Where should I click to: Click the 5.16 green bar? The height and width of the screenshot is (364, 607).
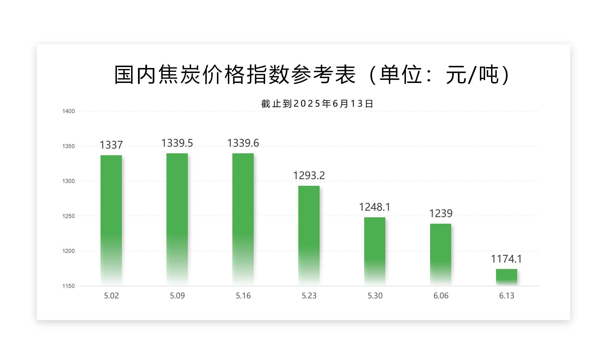point(243,219)
